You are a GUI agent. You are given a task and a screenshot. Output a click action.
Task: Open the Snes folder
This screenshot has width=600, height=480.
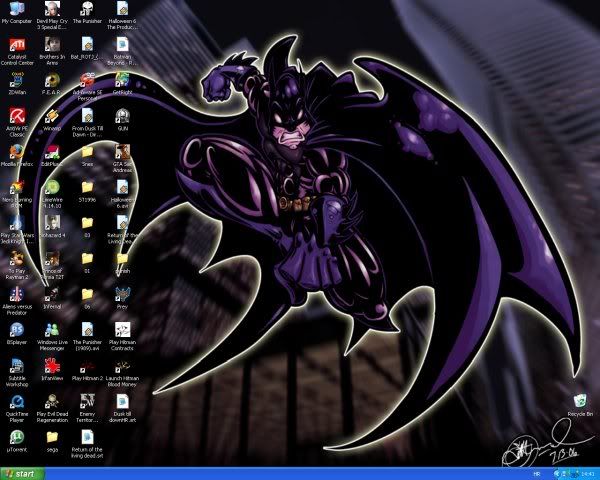coord(87,155)
